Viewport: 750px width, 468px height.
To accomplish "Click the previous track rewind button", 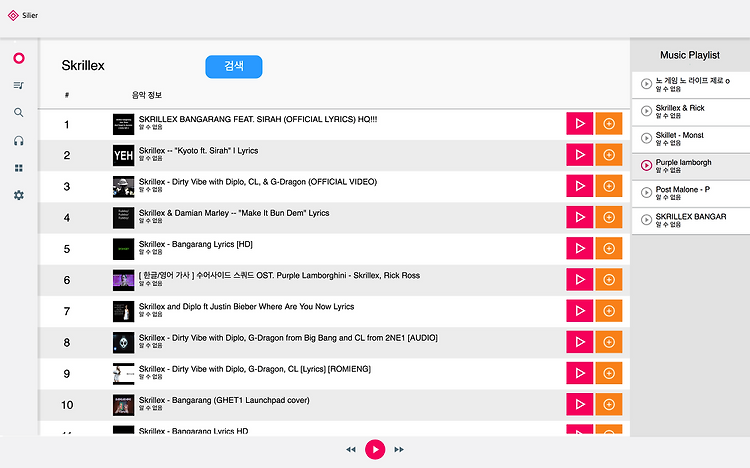I will (351, 449).
